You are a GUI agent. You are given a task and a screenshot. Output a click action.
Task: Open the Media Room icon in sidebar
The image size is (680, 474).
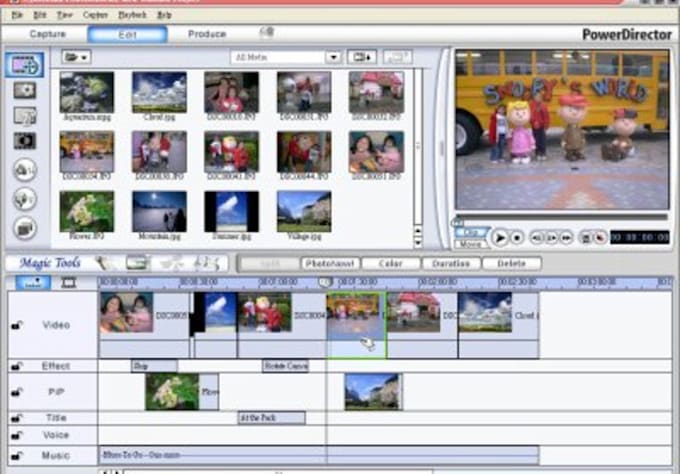tap(25, 65)
